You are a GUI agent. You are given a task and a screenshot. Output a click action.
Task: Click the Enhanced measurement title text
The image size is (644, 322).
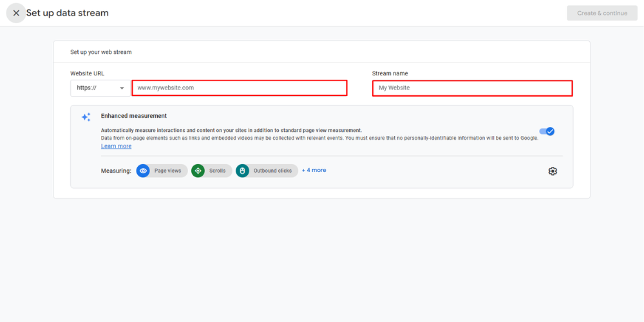point(134,116)
